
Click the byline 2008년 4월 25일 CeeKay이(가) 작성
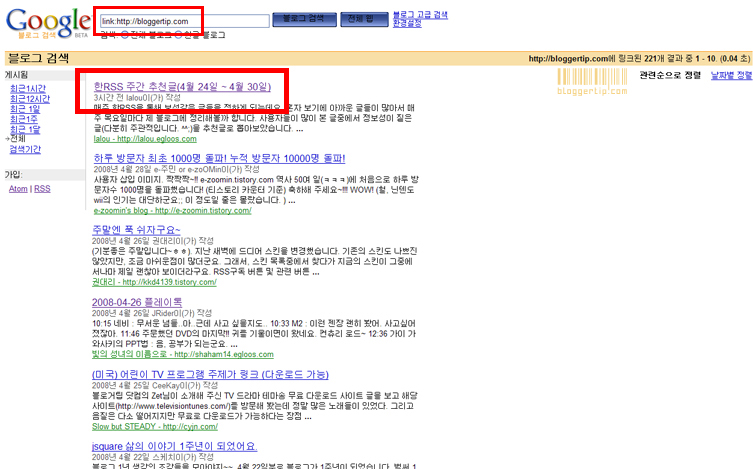(155, 385)
